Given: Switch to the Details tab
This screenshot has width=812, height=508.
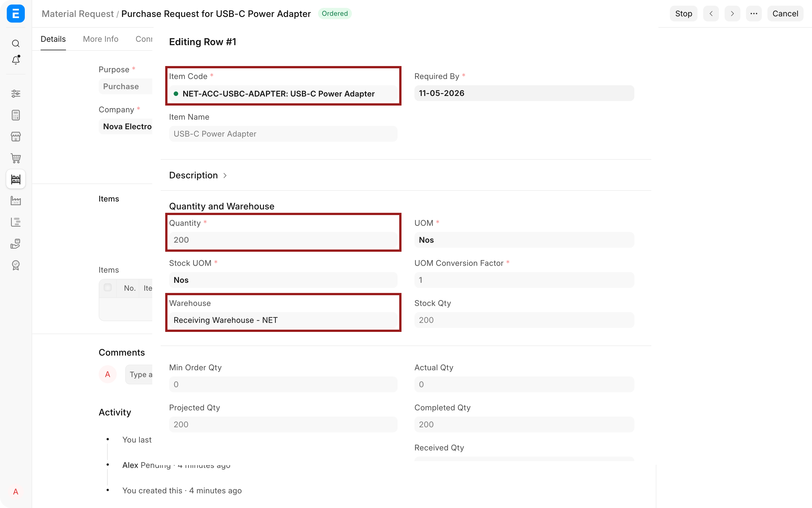Looking at the screenshot, I should coord(53,39).
